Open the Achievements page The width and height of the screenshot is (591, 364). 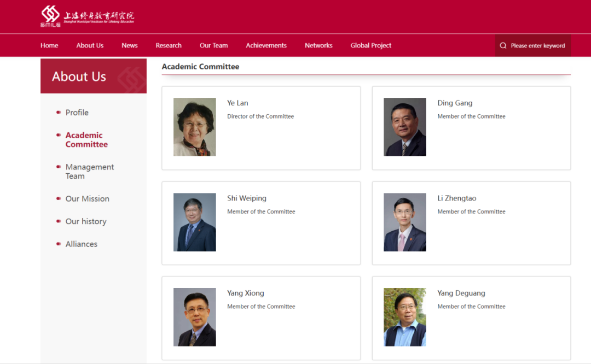click(x=266, y=45)
